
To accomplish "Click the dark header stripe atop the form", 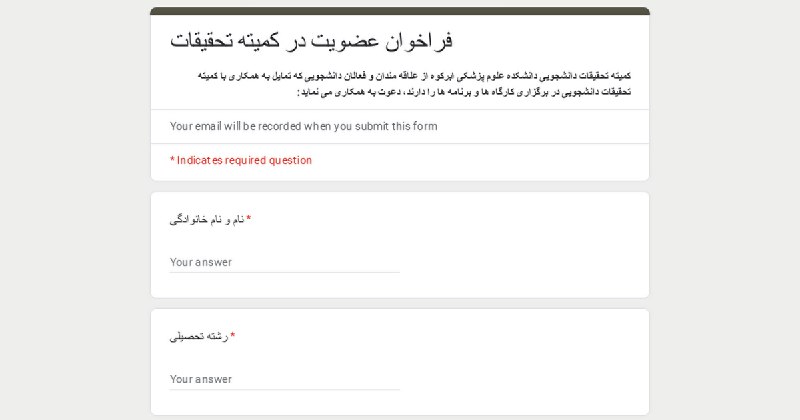I will click(400, 11).
